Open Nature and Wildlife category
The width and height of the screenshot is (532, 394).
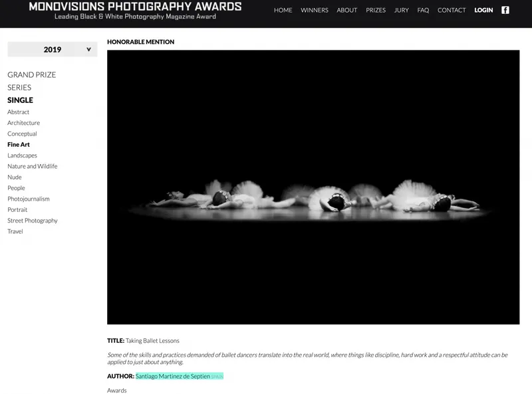pos(33,166)
